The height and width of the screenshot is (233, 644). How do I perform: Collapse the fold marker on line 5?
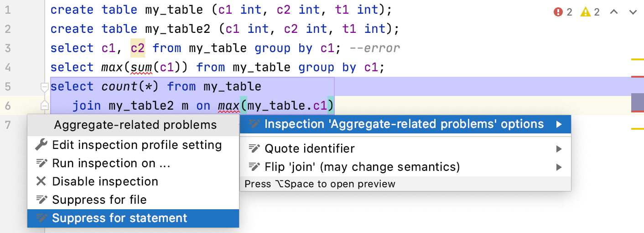pos(45,86)
